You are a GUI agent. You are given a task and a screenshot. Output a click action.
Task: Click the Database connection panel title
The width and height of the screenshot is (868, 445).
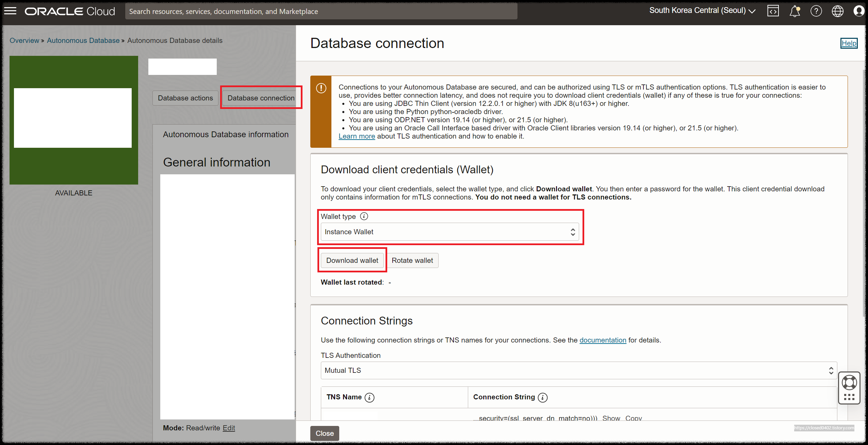coord(377,43)
